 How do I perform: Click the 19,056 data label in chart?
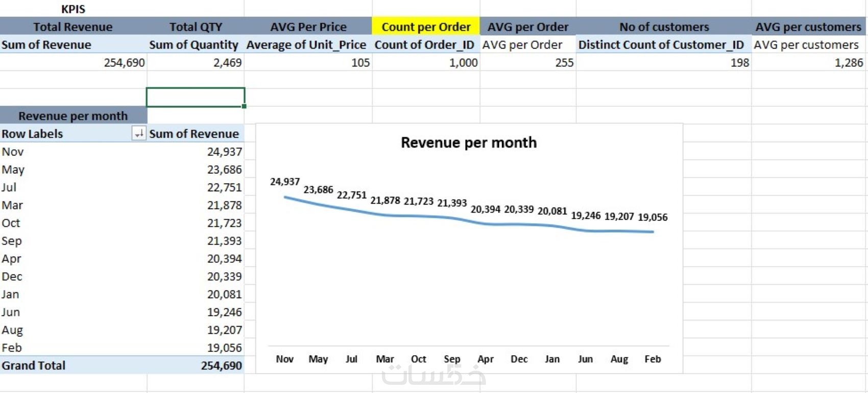[653, 217]
